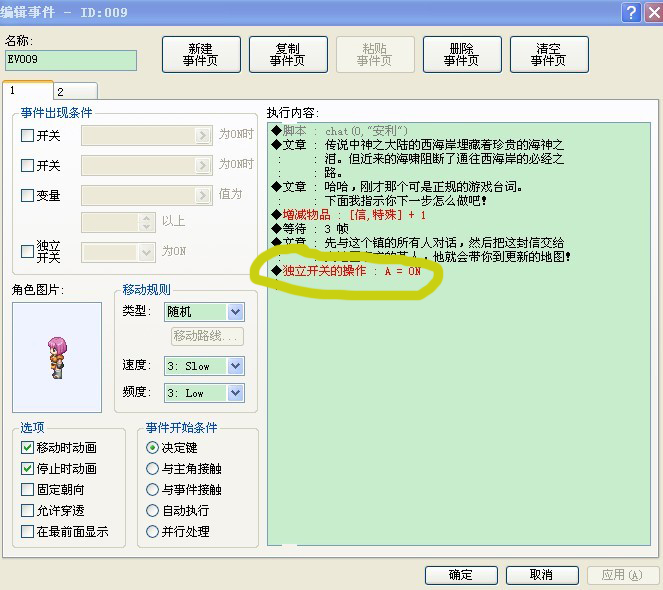Select the 并行处理 trigger radio button

pyautogui.click(x=152, y=532)
